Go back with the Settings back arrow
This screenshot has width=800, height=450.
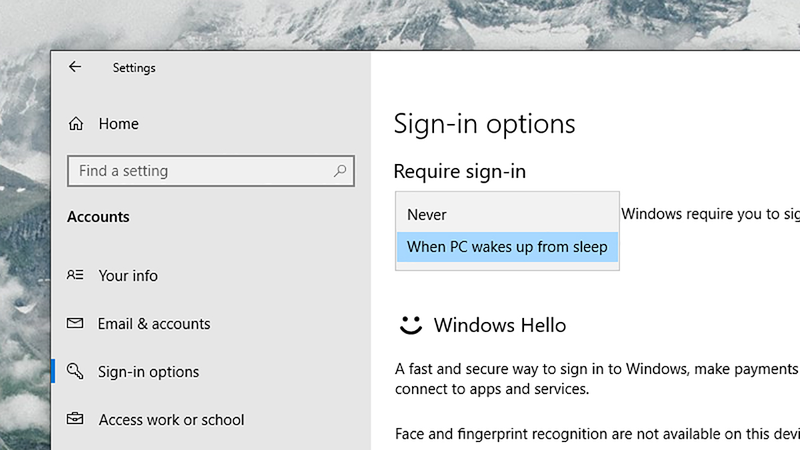pyautogui.click(x=75, y=67)
